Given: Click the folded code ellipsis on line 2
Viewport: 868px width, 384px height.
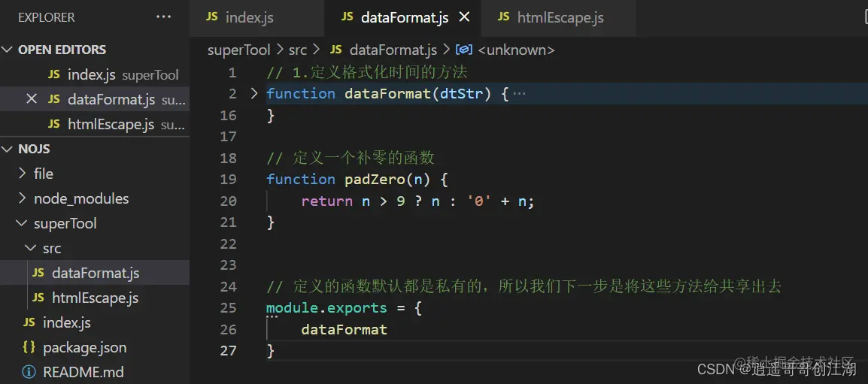Looking at the screenshot, I should tap(519, 93).
